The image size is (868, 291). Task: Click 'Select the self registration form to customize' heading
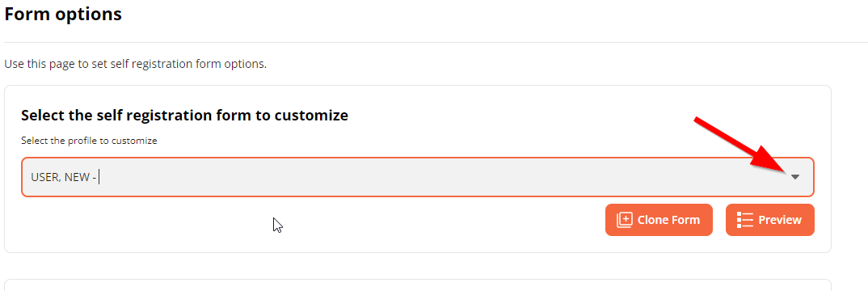click(185, 115)
